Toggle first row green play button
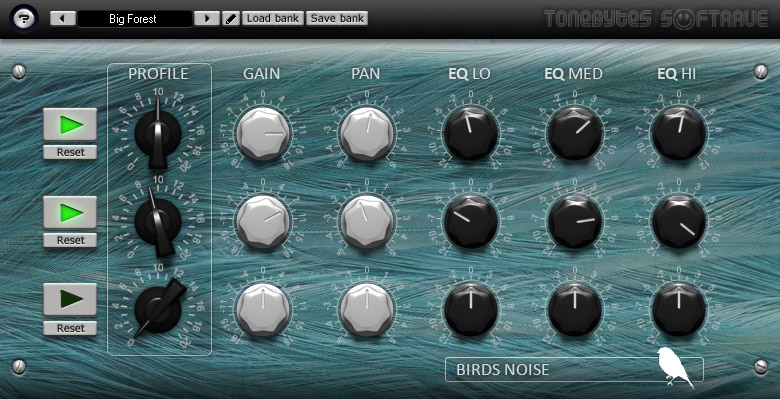Screen dimensions: 780x399 (70, 124)
